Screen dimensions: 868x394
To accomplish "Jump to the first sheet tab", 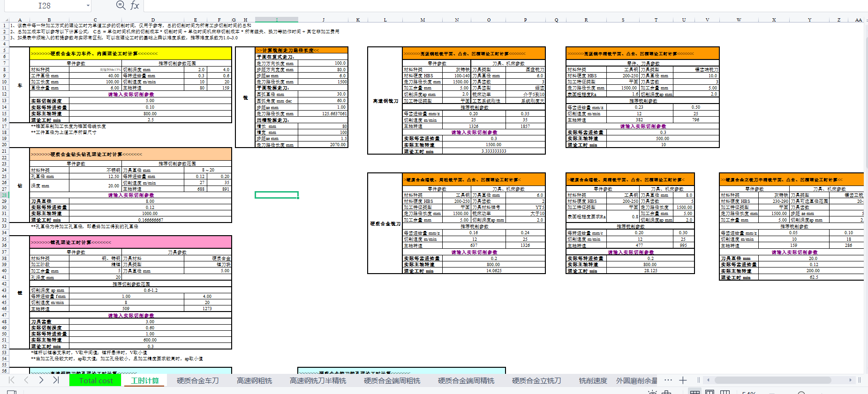I will pos(12,380).
